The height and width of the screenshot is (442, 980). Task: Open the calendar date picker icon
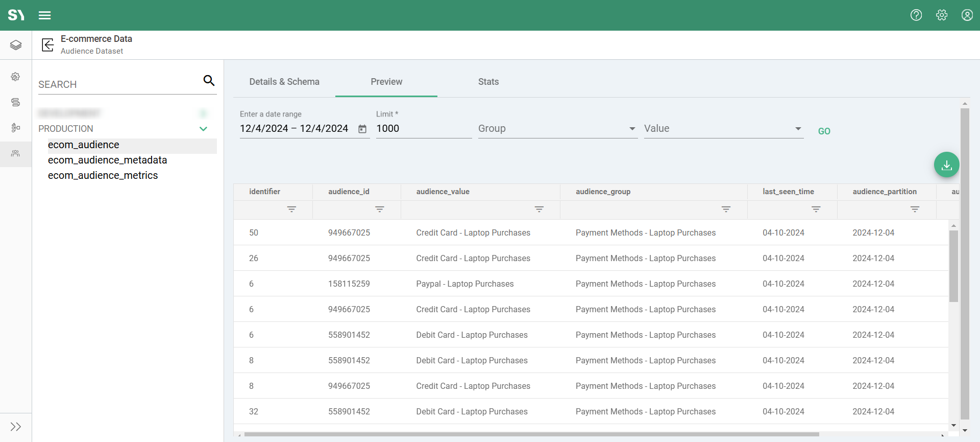point(362,129)
